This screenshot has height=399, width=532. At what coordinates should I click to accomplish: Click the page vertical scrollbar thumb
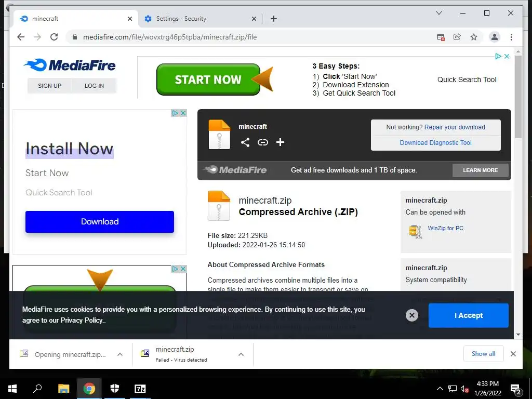coord(518,97)
